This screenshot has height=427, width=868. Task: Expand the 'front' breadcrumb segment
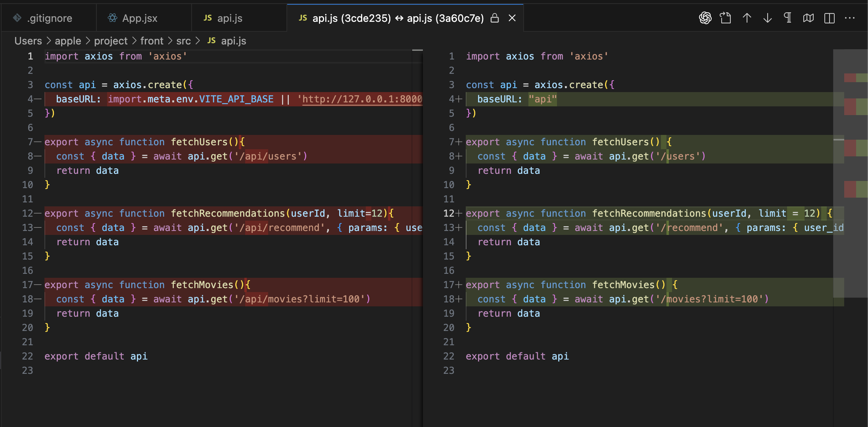(152, 41)
